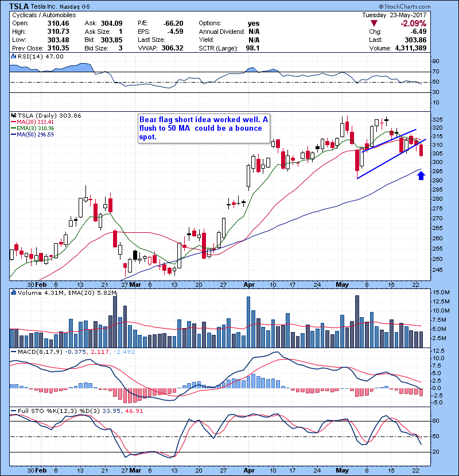Click the TSLA (Daily) 303.86 chart label

(49, 116)
